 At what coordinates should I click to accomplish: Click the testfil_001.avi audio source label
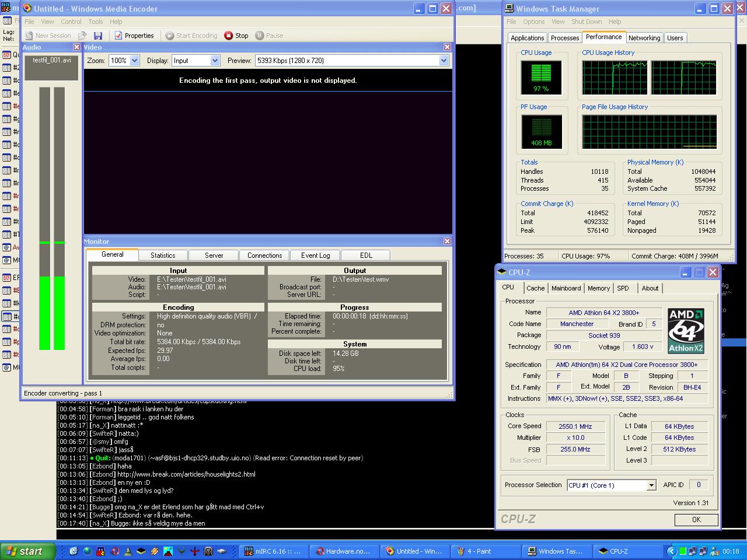click(52, 61)
